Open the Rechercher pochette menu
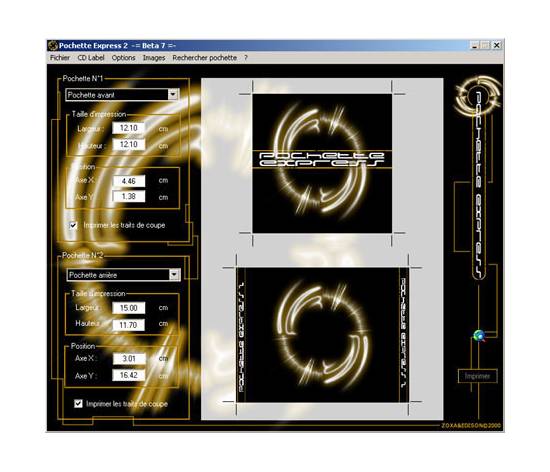Viewport: 550px width, 472px height. tap(204, 58)
